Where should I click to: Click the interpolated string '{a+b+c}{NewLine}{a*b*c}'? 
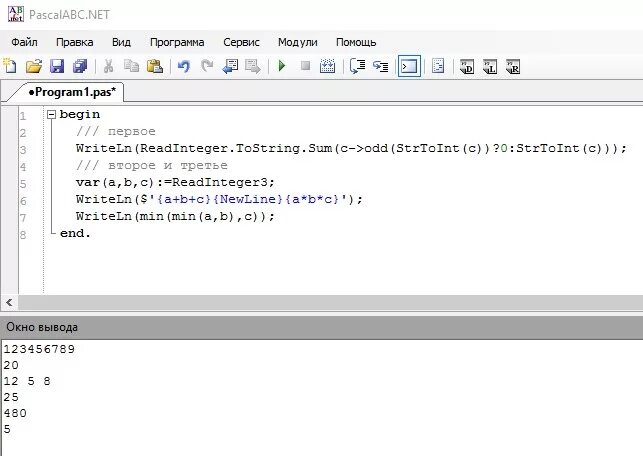point(248,199)
